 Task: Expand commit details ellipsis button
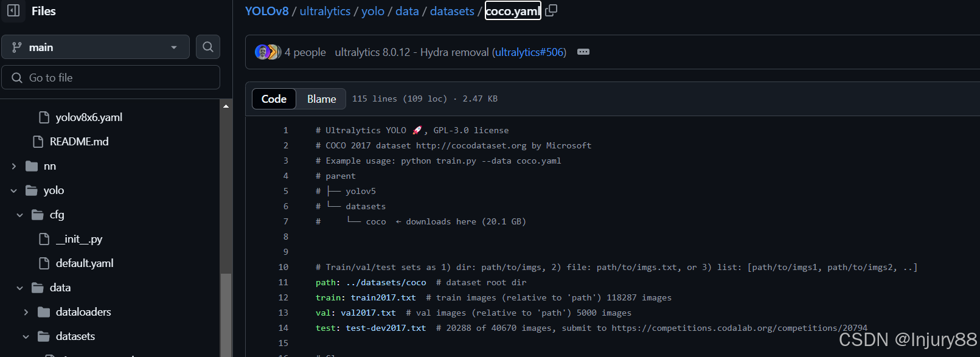coord(583,52)
